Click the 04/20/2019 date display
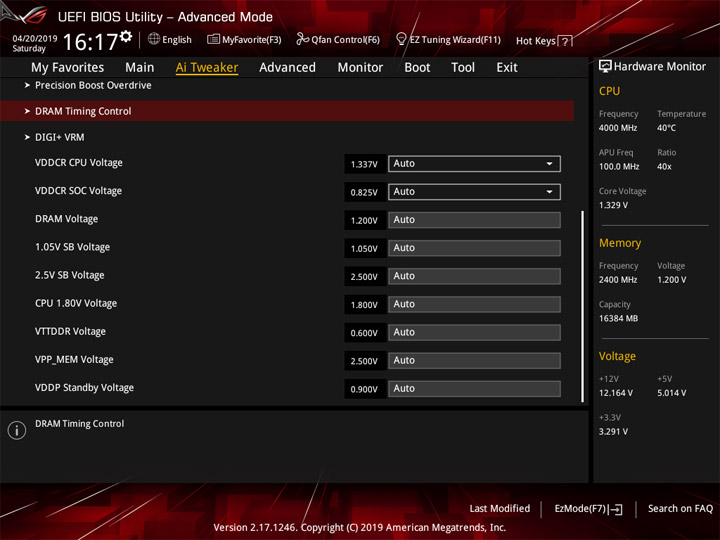 click(x=34, y=39)
